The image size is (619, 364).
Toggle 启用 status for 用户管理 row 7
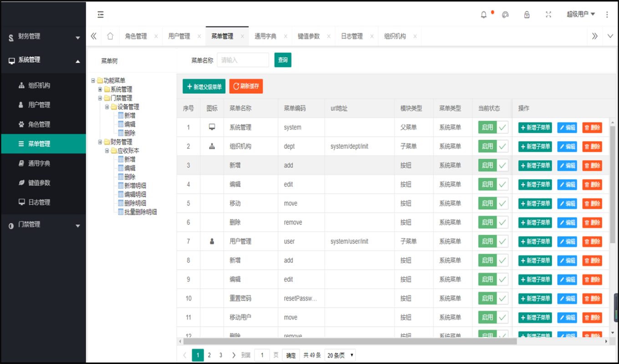(x=493, y=242)
